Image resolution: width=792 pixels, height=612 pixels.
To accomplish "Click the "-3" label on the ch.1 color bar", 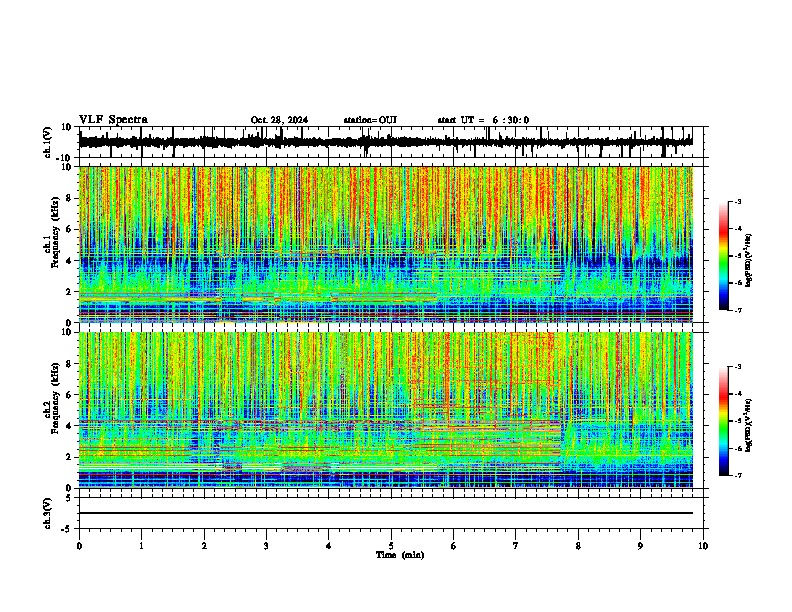I will (x=737, y=201).
